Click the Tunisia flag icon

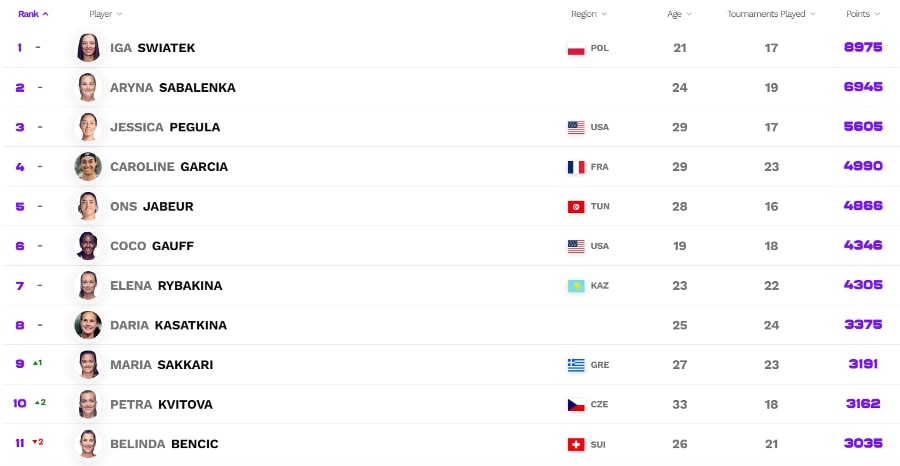(x=576, y=207)
